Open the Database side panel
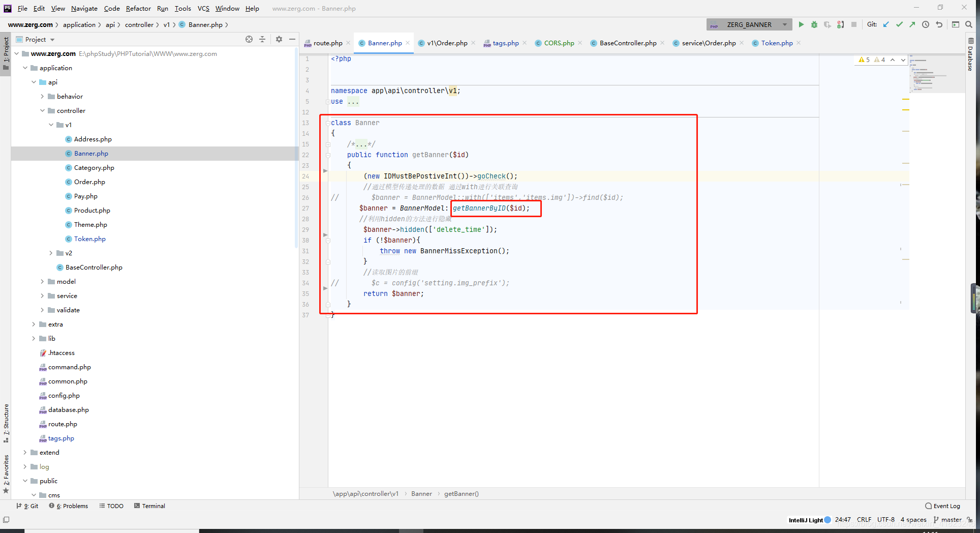The height and width of the screenshot is (533, 980). [x=970, y=55]
